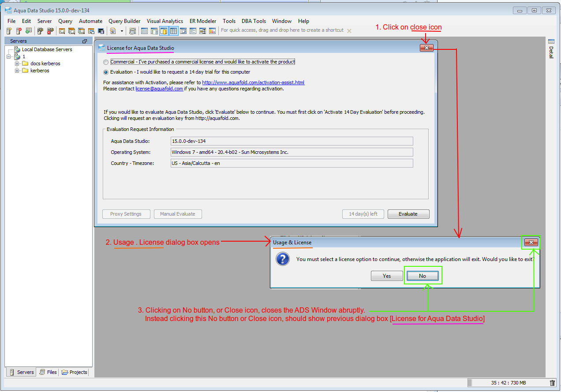Select the kerberos tree item
The width and height of the screenshot is (561, 392).
point(40,71)
